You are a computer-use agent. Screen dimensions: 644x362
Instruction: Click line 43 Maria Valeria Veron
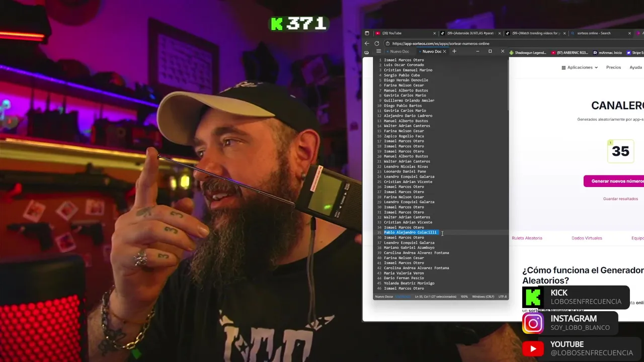coord(404,273)
